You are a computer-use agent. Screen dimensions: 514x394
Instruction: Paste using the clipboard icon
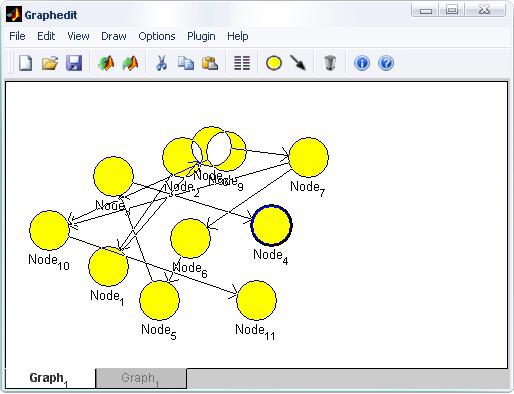tap(210, 63)
